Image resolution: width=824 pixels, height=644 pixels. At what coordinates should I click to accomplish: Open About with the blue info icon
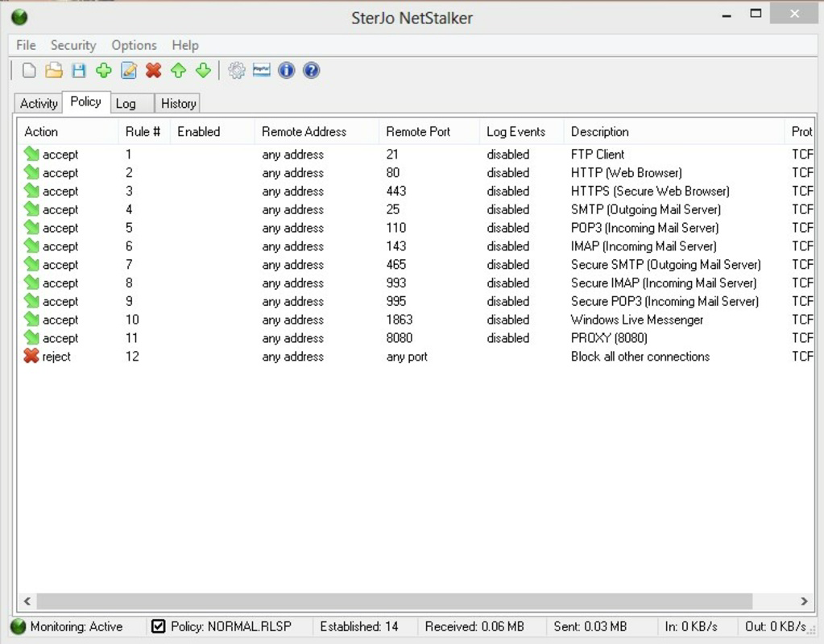(287, 70)
